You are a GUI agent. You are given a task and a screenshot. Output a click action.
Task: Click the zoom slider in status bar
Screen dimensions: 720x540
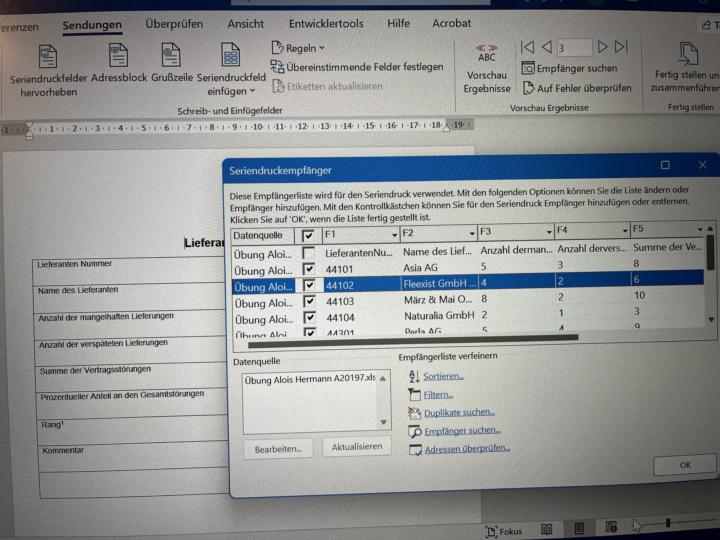tap(668, 524)
